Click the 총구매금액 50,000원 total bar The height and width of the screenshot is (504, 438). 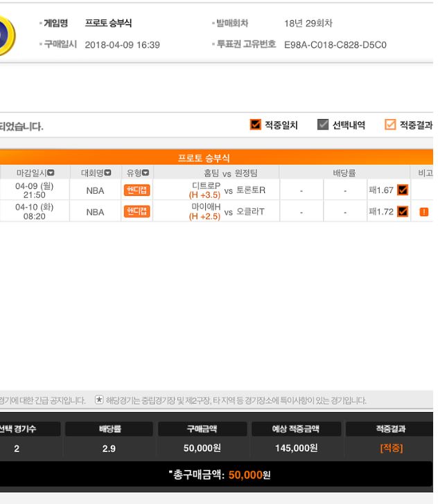216,474
